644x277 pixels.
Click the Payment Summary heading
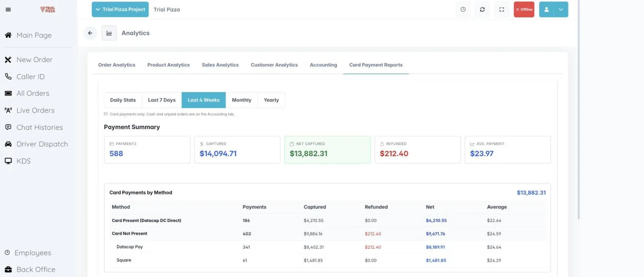132,127
